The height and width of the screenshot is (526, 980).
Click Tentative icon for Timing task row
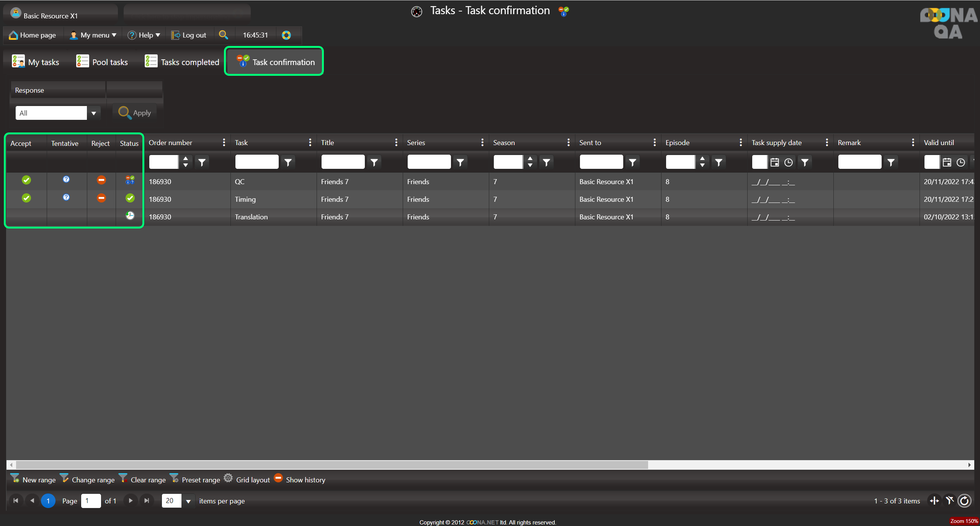[66, 198]
